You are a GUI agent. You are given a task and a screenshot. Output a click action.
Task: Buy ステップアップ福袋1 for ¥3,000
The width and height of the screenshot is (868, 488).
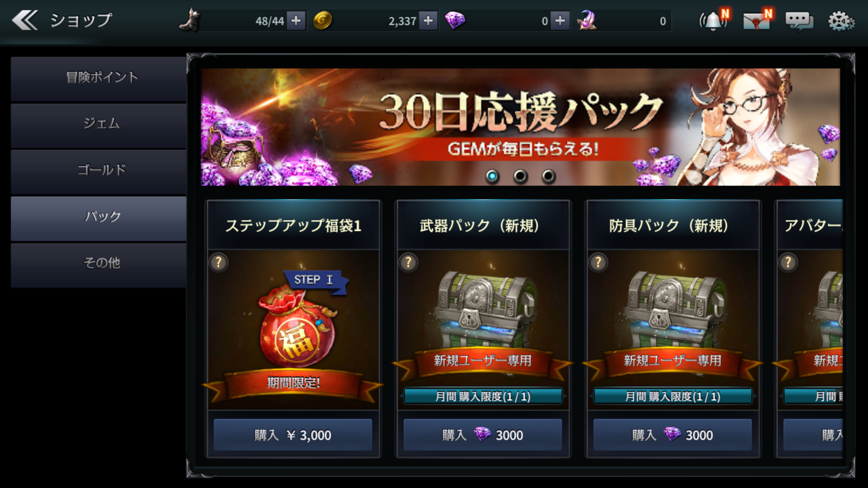click(293, 435)
